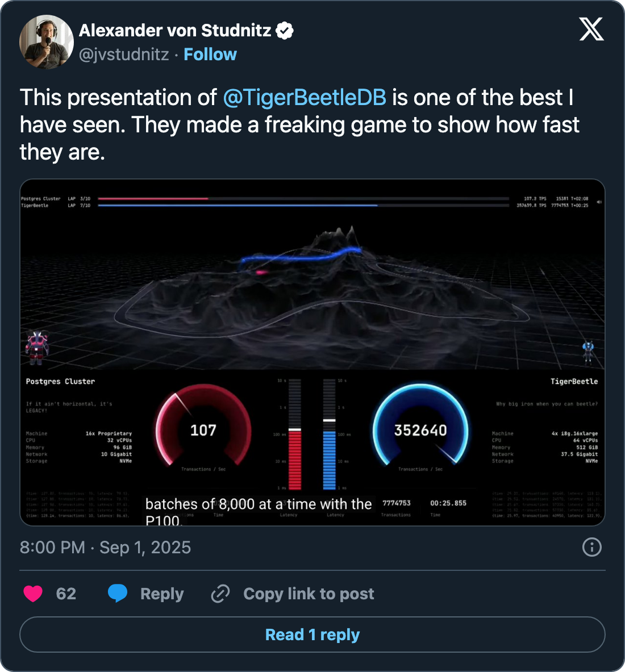The image size is (625, 672).
Task: Click the blue TigerBeetle lap progress bar
Action: [238, 206]
